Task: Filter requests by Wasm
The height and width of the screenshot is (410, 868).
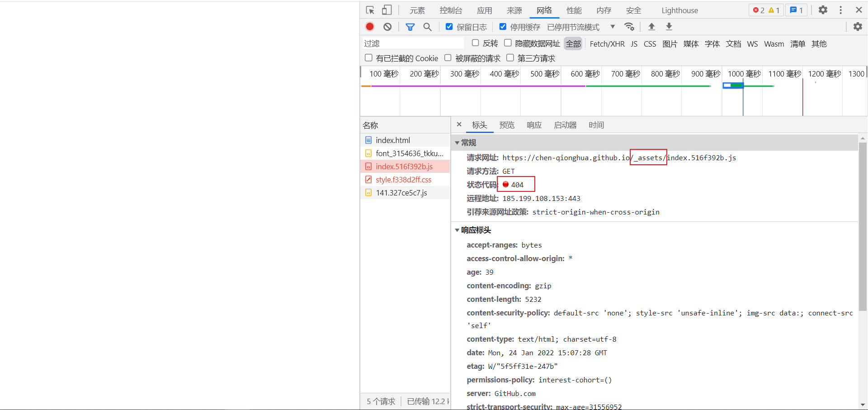Action: (774, 44)
